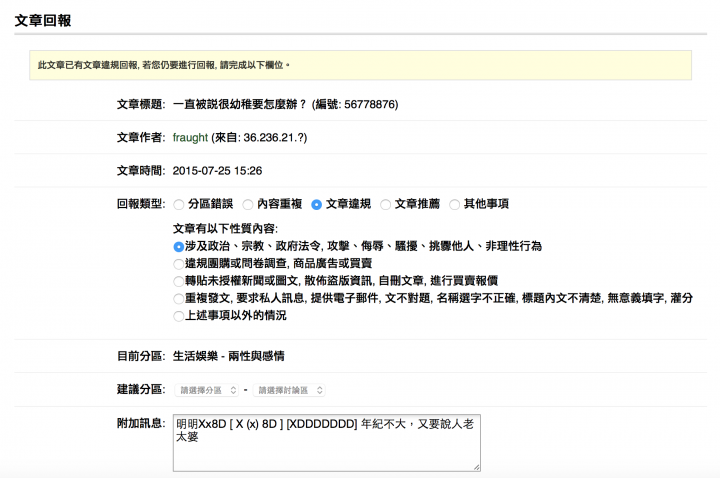Click the 回報類型 field label
This screenshot has height=478, width=720.
(x=141, y=204)
